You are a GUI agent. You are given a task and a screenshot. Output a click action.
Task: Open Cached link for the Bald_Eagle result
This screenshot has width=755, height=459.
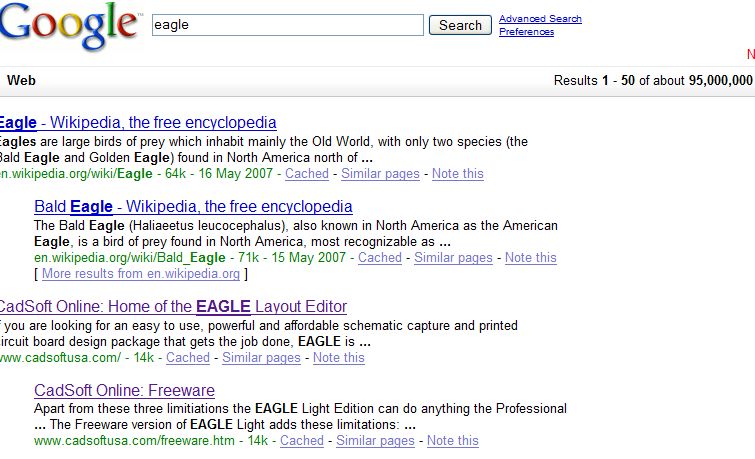[380, 258]
